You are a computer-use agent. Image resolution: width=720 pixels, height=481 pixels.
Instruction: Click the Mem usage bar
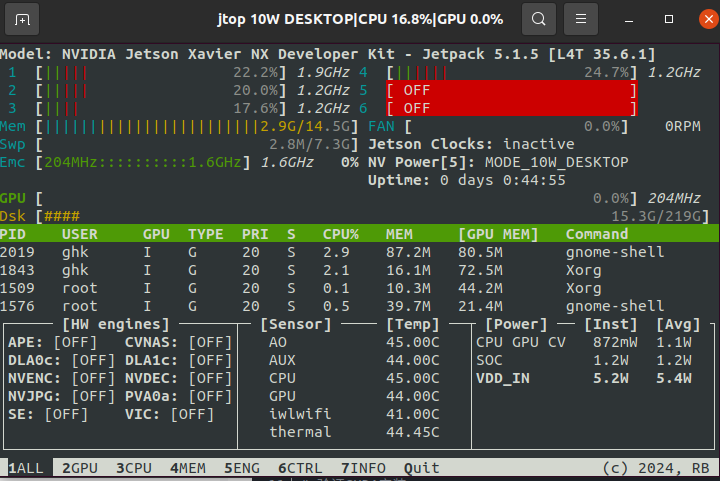[x=197, y=126]
